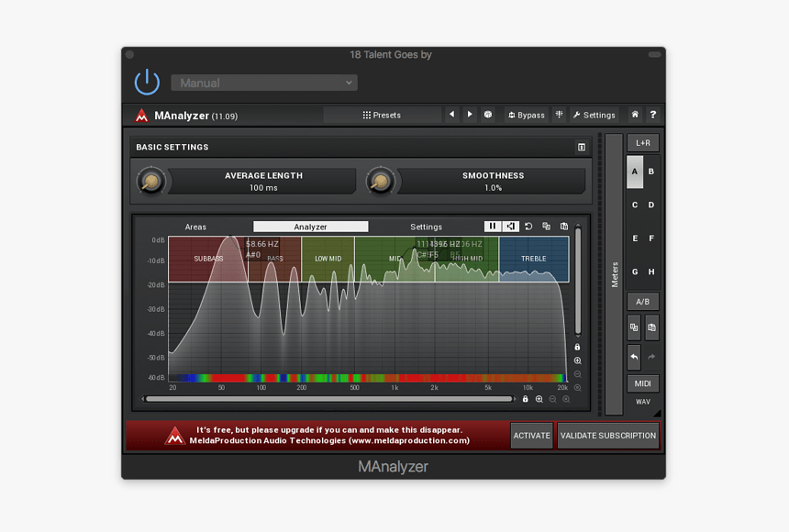Open the L+R channel mode selector
The width and height of the screenshot is (789, 532).
pos(642,143)
